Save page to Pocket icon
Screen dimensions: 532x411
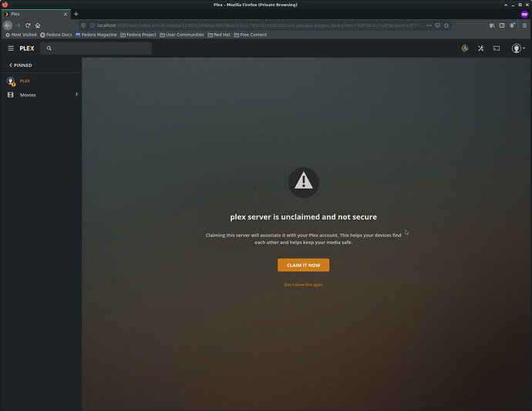pos(438,25)
